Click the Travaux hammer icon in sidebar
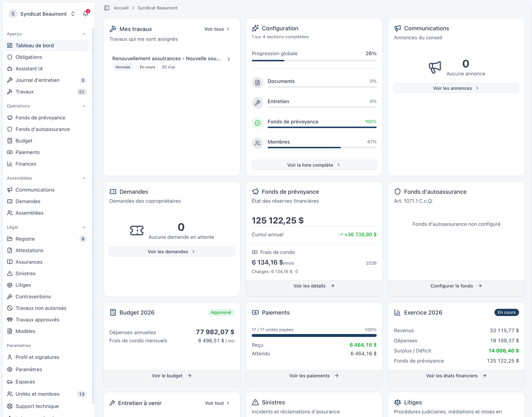Viewport: 532px width, 417px height. click(10, 92)
